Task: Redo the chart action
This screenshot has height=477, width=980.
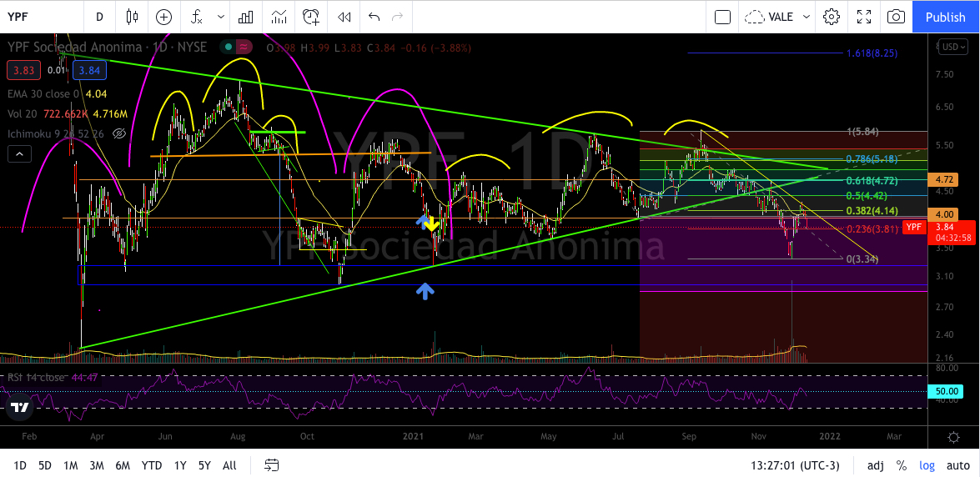Action: click(397, 17)
